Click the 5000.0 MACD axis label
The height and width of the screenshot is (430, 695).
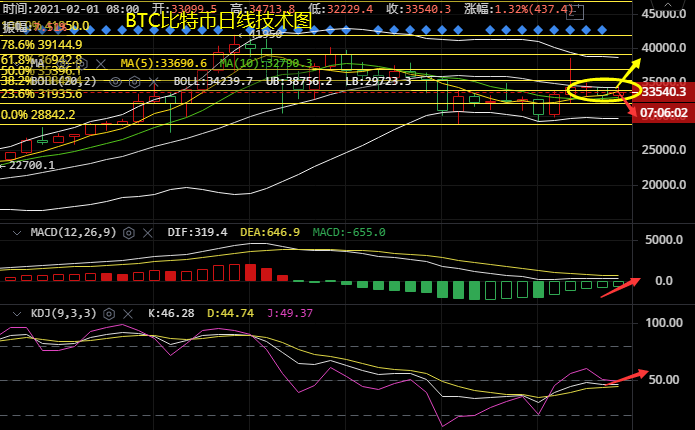tap(664, 240)
